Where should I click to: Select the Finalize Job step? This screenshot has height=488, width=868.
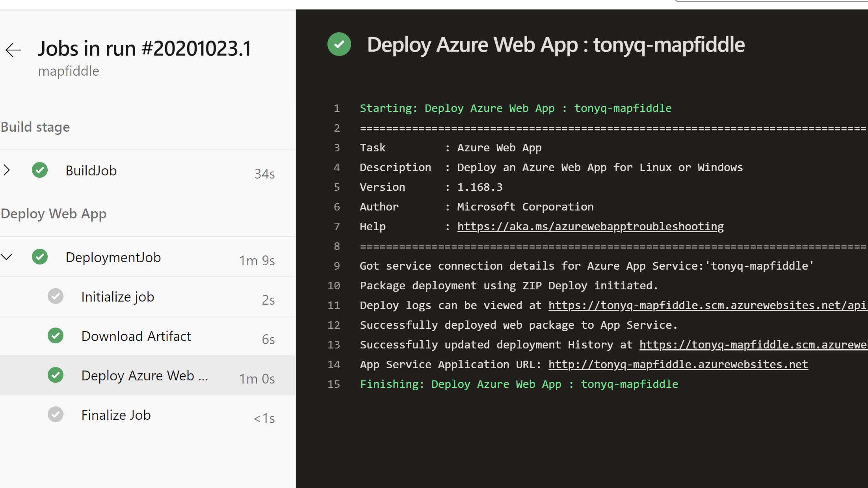coord(116,415)
